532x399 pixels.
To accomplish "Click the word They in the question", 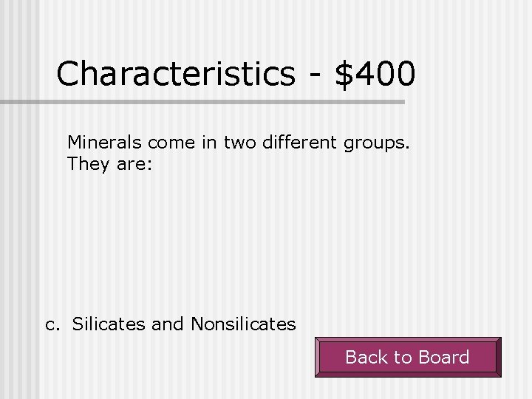I will point(88,164).
